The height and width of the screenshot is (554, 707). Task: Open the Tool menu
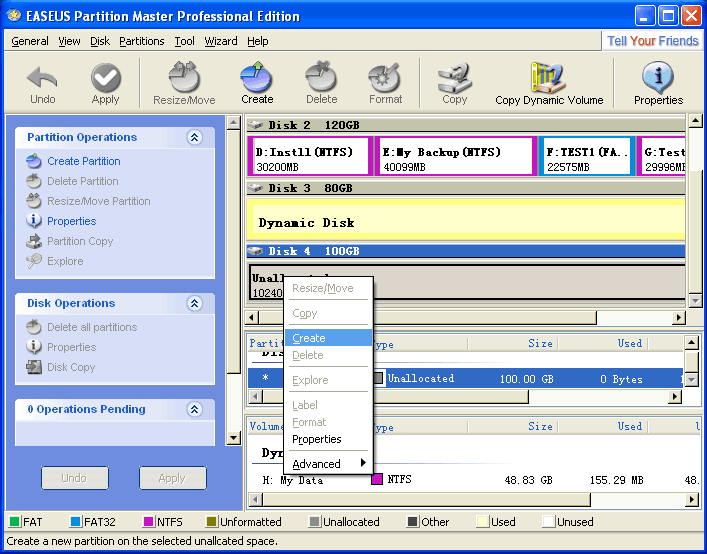click(184, 41)
